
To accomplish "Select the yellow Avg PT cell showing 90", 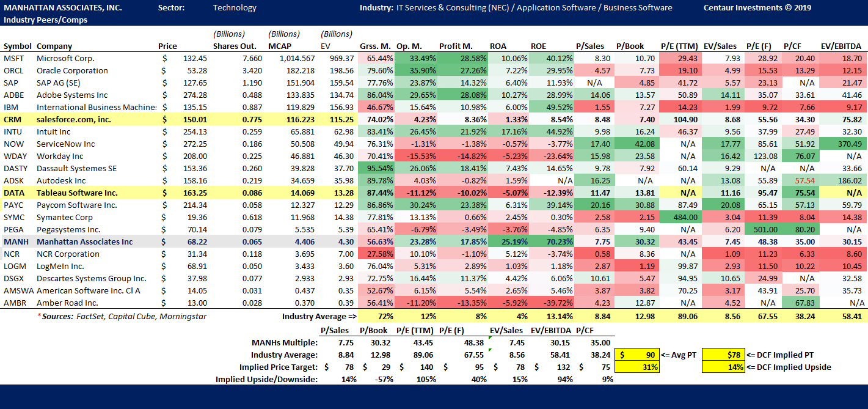I will (637, 355).
